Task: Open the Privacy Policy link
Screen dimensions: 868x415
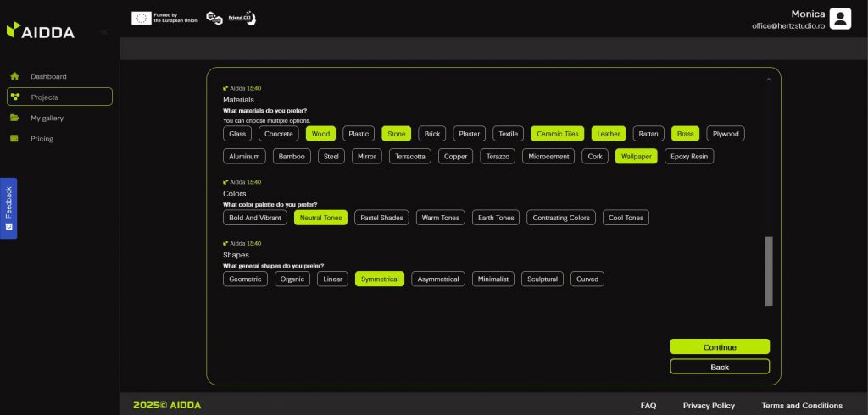Action: point(709,406)
